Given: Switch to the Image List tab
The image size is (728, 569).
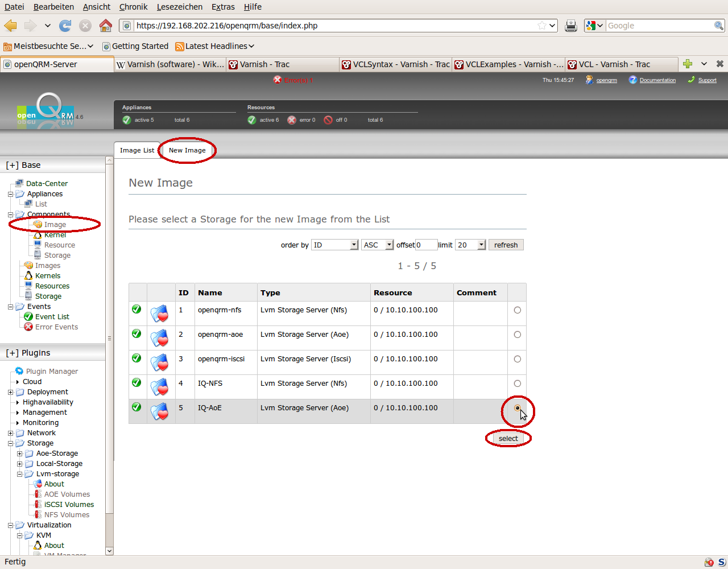Looking at the screenshot, I should 136,150.
